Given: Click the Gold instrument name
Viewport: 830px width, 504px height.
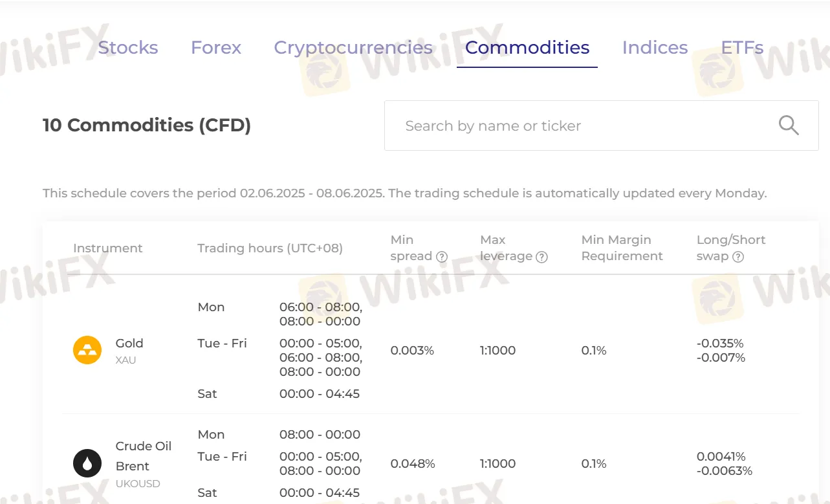Looking at the screenshot, I should (129, 344).
